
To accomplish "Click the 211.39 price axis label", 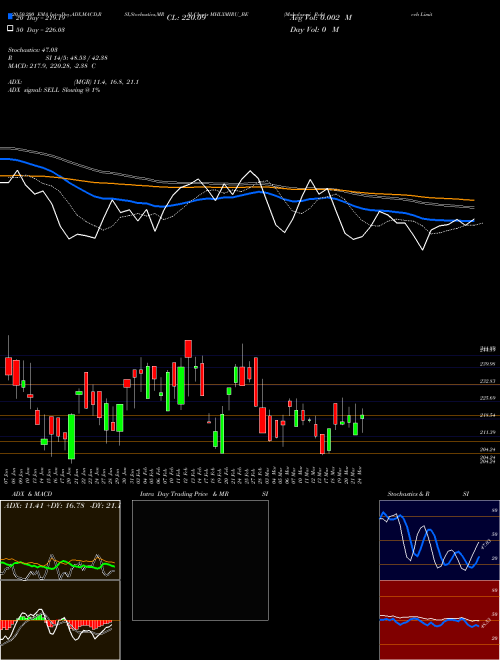I will point(488,432).
